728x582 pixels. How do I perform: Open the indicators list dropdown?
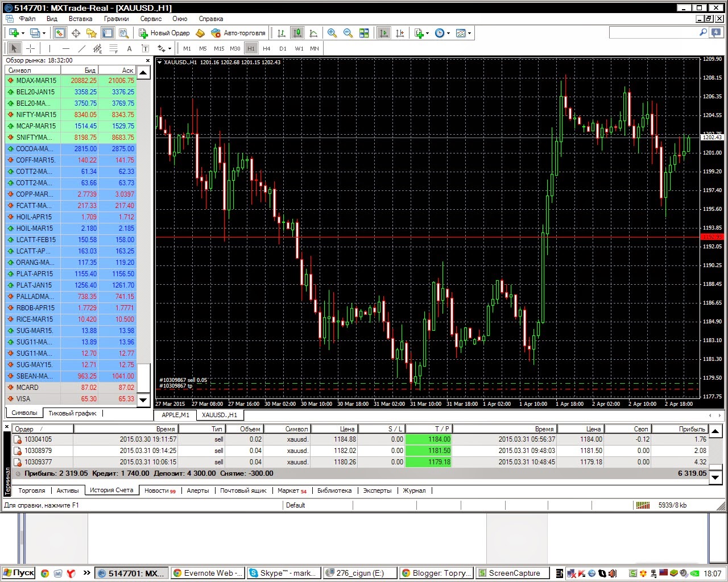pos(421,33)
